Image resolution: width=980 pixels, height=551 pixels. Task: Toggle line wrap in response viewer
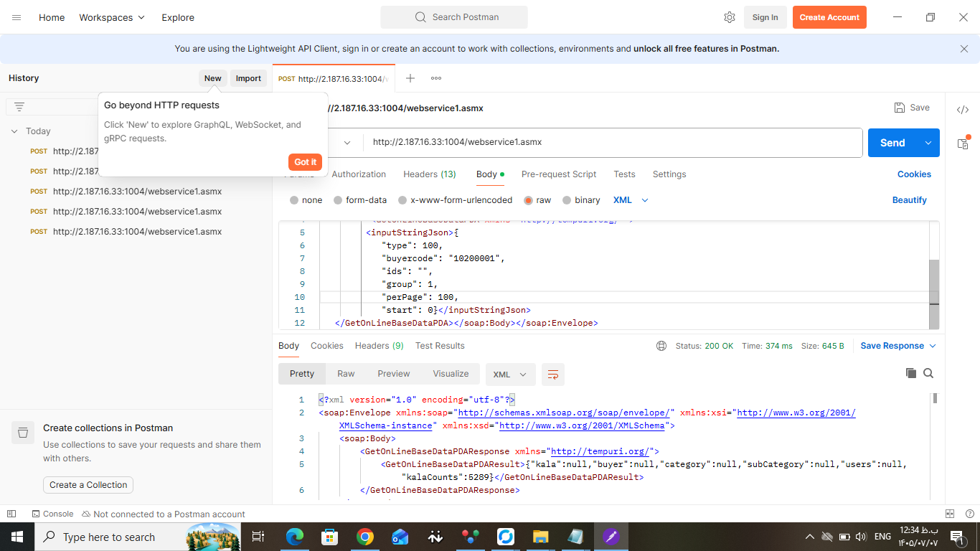coord(552,375)
